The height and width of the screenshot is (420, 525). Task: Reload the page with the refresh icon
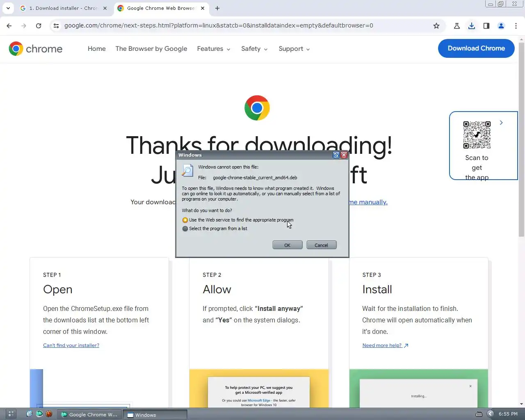tap(39, 26)
